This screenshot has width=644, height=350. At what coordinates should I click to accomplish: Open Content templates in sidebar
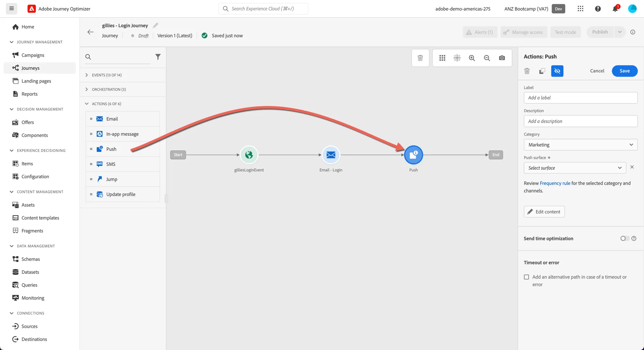(40, 218)
